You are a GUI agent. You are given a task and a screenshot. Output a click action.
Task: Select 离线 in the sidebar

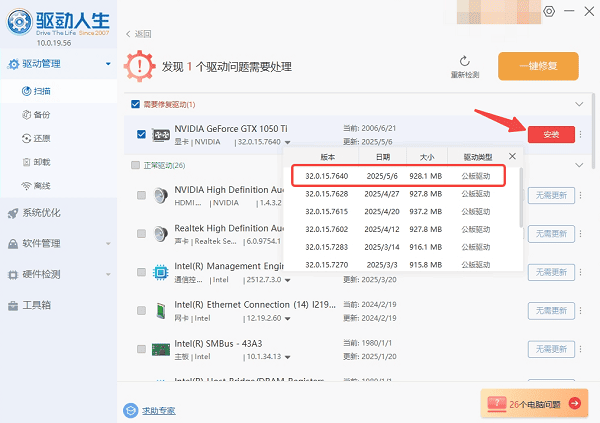(x=59, y=186)
